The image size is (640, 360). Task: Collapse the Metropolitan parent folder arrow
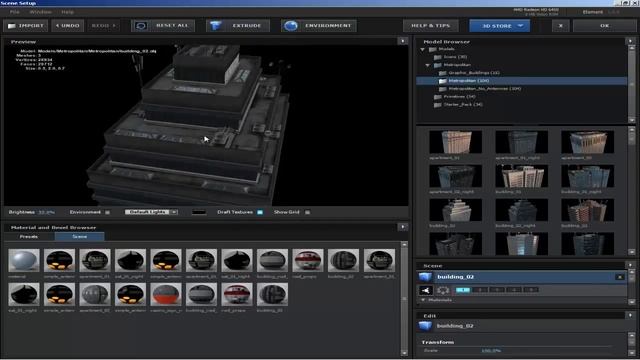(x=427, y=65)
